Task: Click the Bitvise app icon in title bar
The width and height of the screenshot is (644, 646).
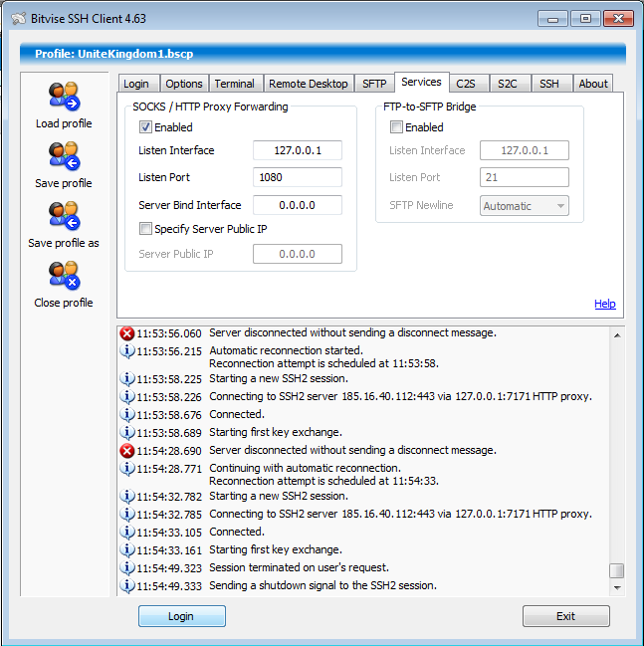Action: tap(19, 19)
